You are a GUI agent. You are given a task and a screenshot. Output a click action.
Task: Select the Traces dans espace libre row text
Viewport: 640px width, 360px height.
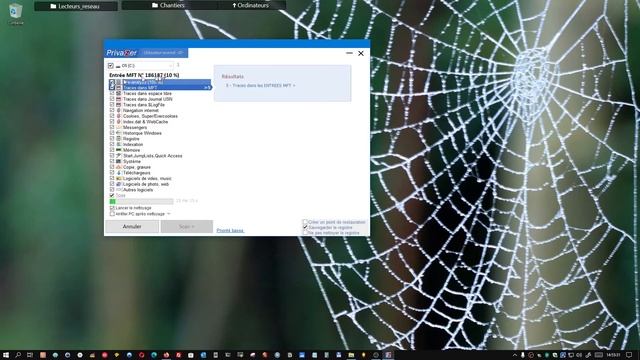(x=147, y=93)
